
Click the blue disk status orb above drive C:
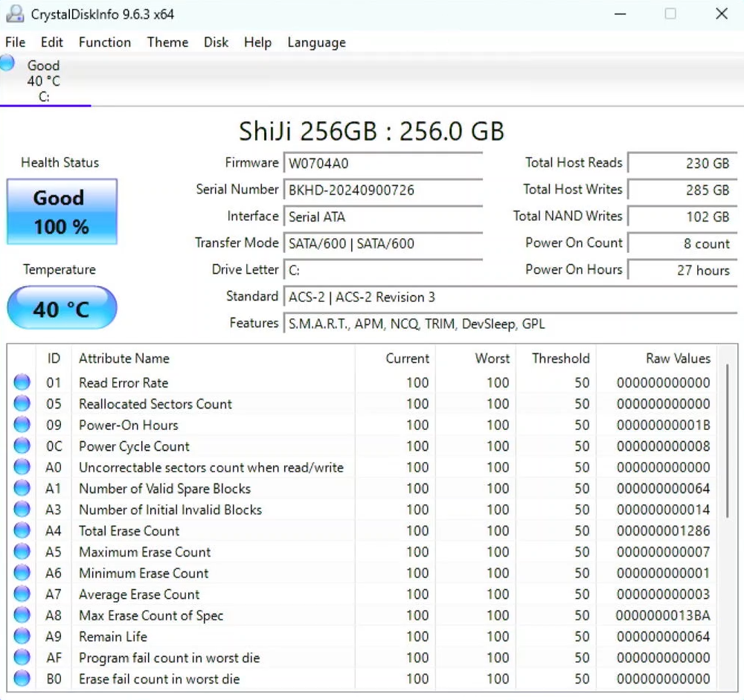pyautogui.click(x=7, y=63)
